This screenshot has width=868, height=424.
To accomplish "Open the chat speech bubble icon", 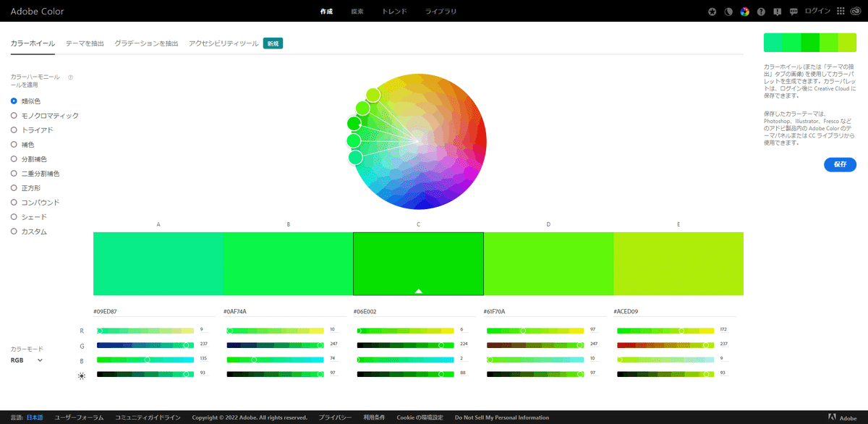I will tap(793, 12).
